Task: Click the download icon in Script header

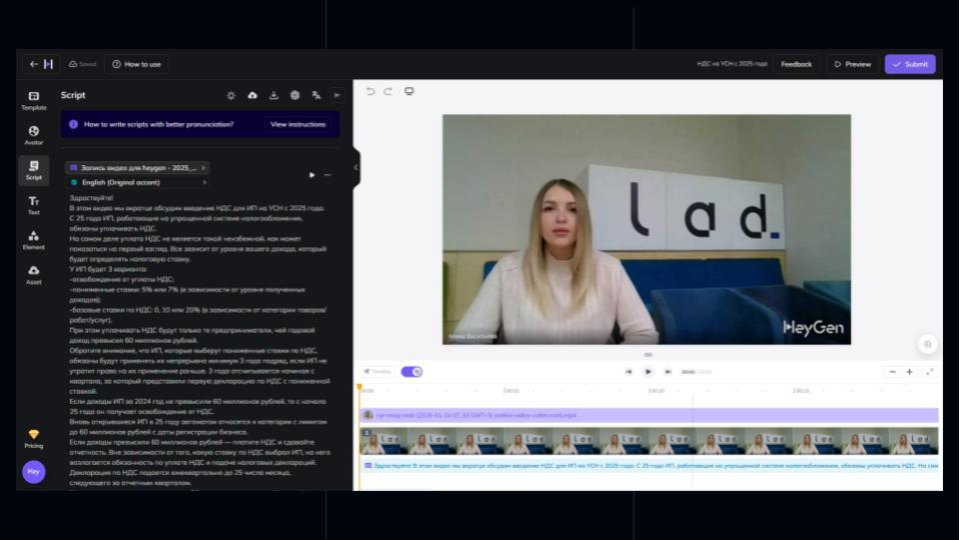Action: point(274,95)
